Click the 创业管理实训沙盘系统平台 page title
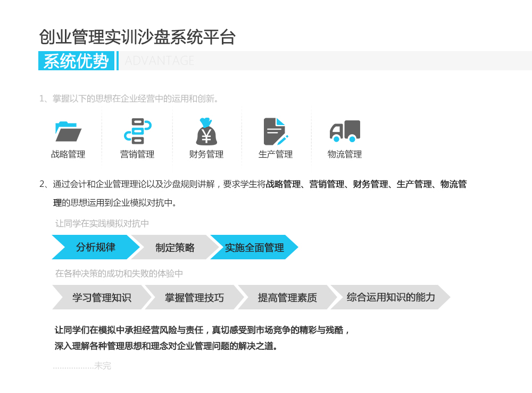Viewport: 532px width, 393px height. (137, 37)
